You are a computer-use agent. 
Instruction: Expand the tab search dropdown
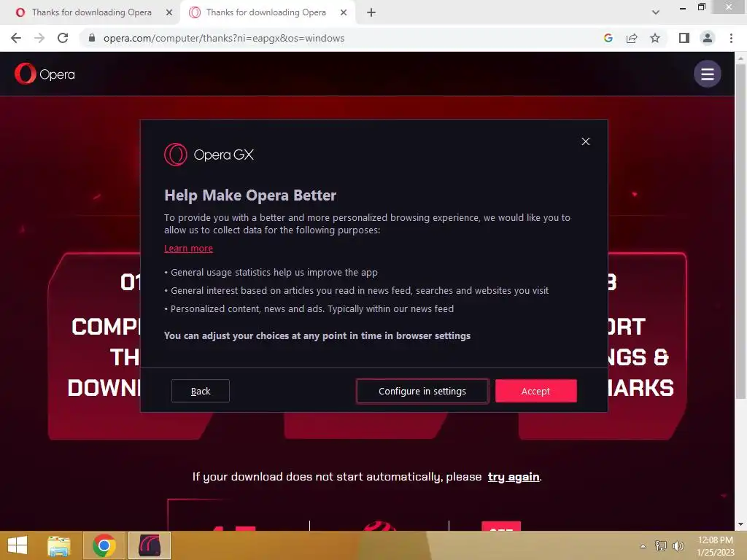(x=656, y=12)
